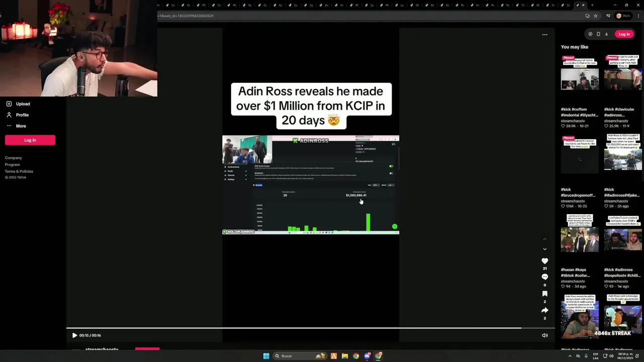Click '#kick #adinross #lospollostv' caption

point(622,273)
